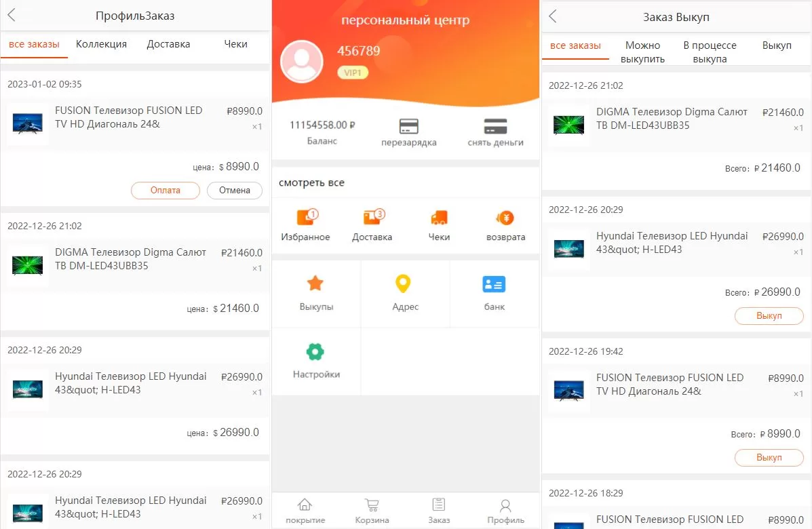
Task: Switch to Можно выкупить tab
Action: [x=642, y=52]
